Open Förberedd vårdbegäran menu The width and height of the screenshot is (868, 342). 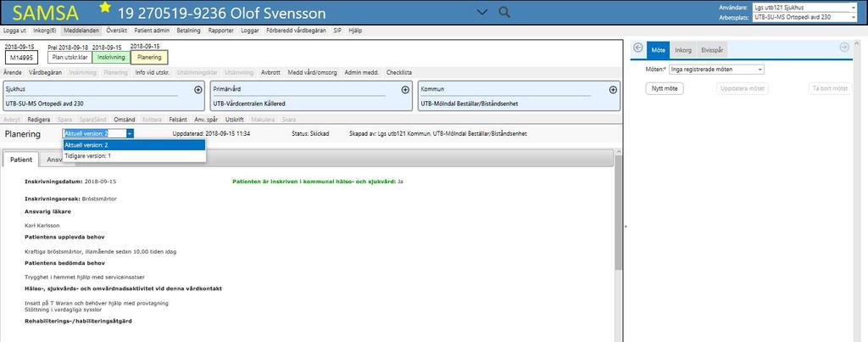pos(296,31)
